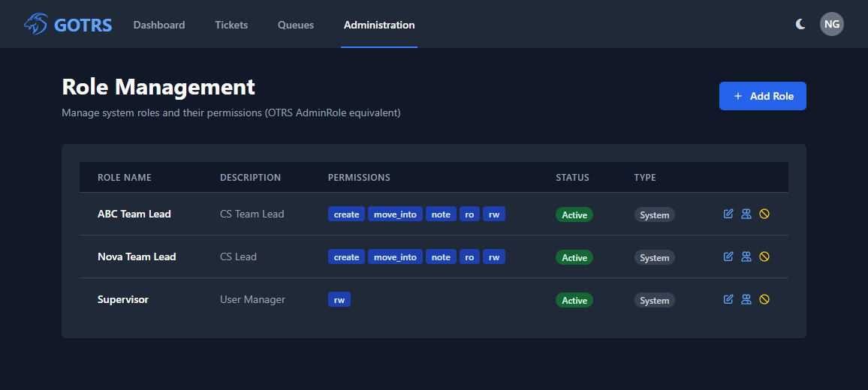This screenshot has height=390, width=868.
Task: Click the Add Role button
Action: (x=762, y=96)
